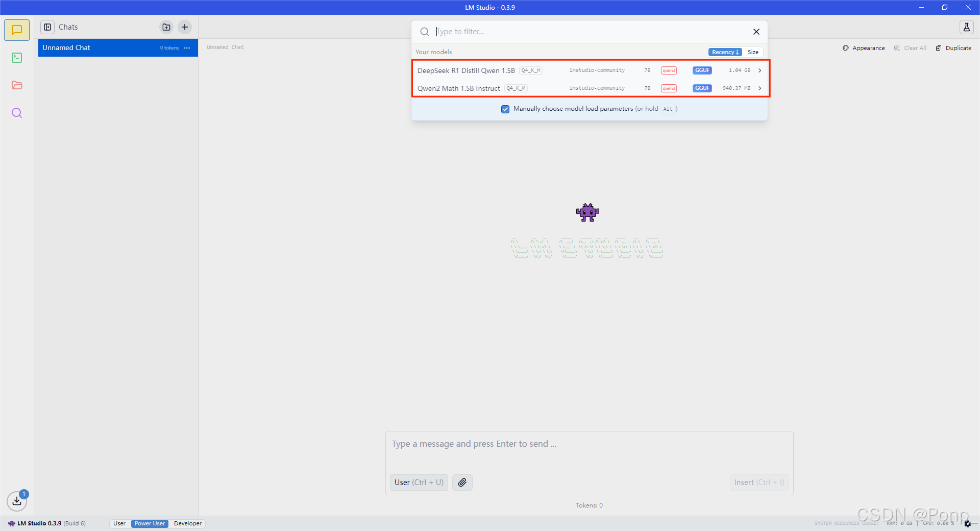The height and width of the screenshot is (531, 980).
Task: Click Q4_K_M tag on Qwen2 Math row
Action: [516, 88]
